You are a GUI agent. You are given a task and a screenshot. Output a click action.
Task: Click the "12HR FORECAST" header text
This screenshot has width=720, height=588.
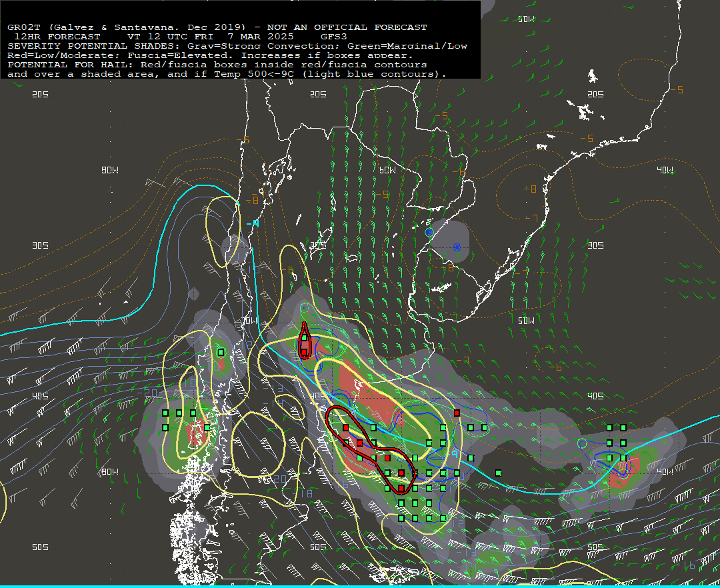[x=57, y=37]
